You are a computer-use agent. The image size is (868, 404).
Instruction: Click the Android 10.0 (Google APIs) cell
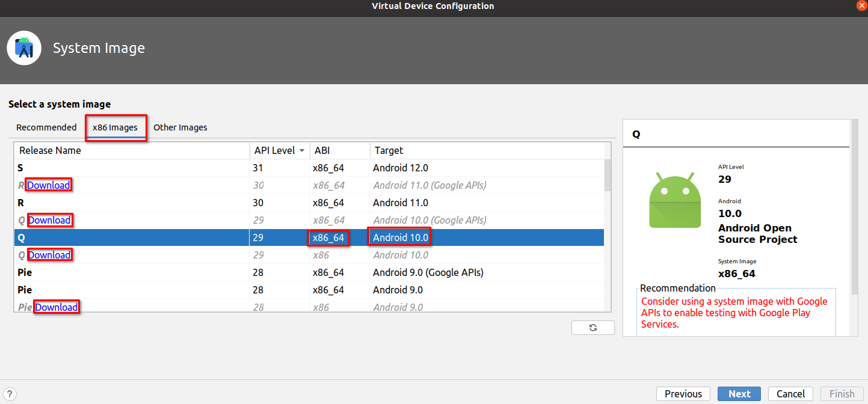(429, 220)
